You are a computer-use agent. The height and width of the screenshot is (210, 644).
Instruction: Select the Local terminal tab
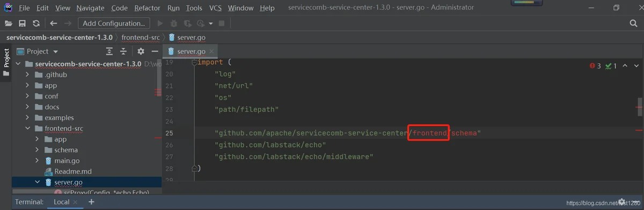click(62, 202)
